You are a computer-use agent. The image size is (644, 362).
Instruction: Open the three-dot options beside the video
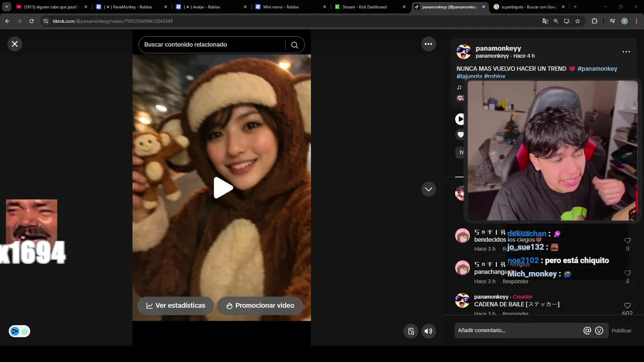[428, 44]
